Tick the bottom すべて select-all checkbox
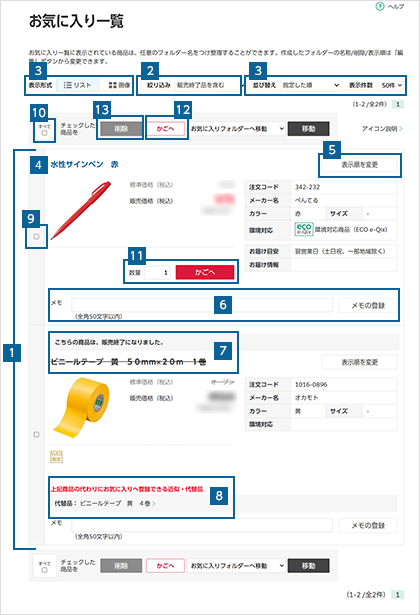 pos(44,570)
